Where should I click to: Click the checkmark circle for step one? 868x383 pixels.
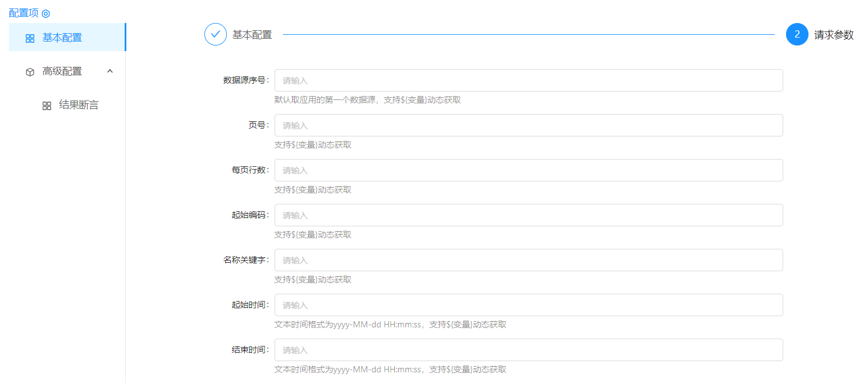[x=215, y=34]
